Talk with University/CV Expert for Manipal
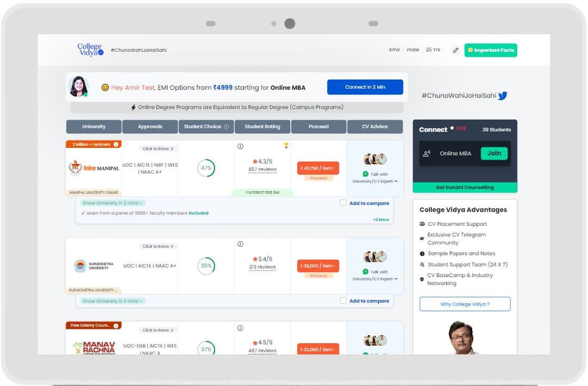 pos(375,177)
